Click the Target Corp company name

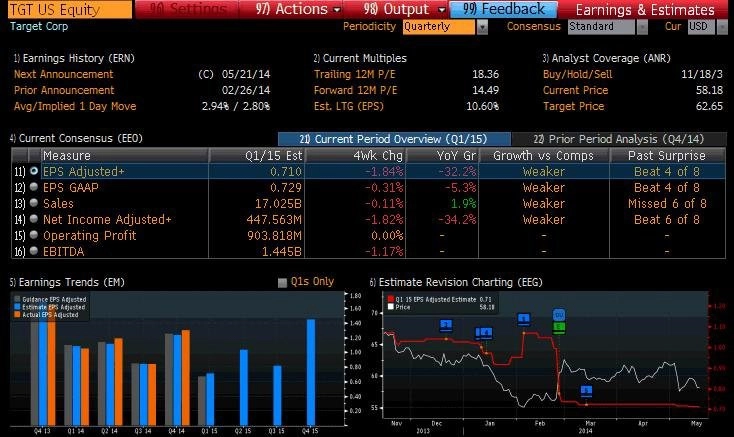(x=39, y=26)
